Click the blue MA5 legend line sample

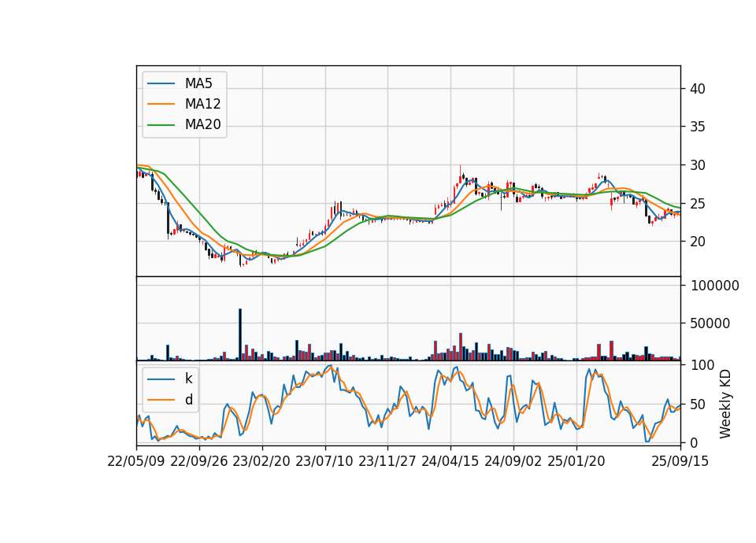pos(161,83)
